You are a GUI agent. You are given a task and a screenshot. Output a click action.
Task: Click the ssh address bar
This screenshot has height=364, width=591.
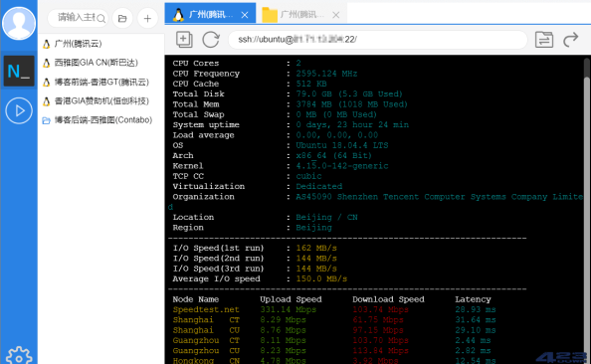[x=377, y=39]
